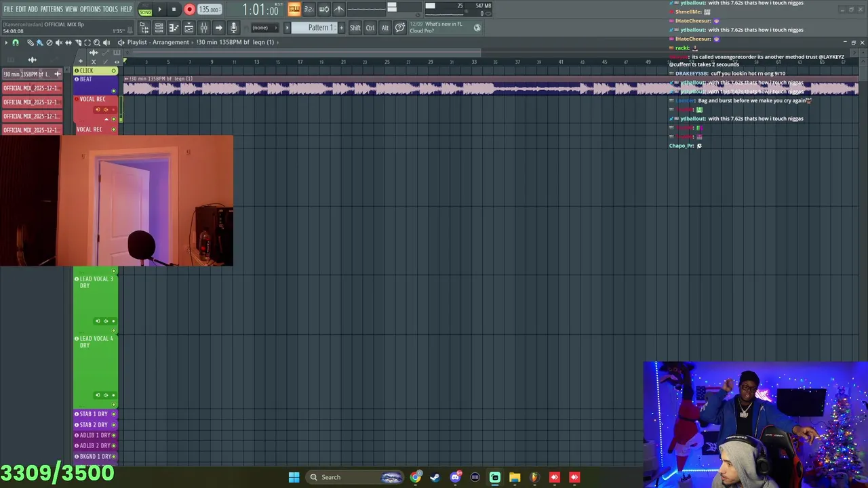Toggle the loop recording icon
The width and height of the screenshot is (868, 488).
324,9
